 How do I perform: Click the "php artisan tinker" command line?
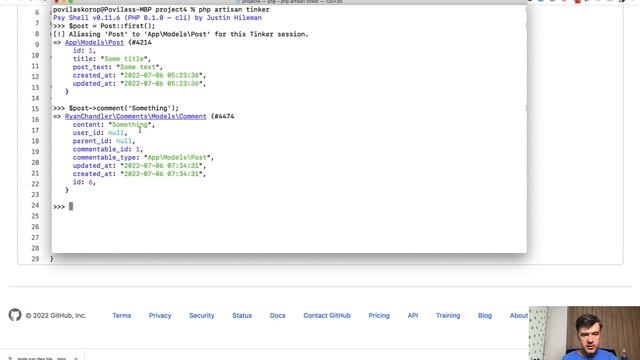coord(234,9)
